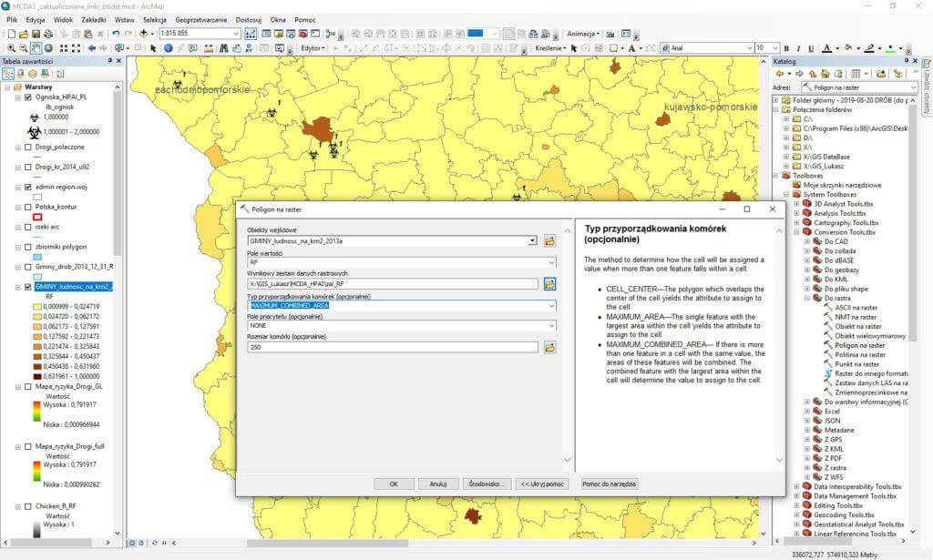Image resolution: width=933 pixels, height=560 pixels.
Task: Turn on zbiorniki polygon layer
Action: pos(28,247)
